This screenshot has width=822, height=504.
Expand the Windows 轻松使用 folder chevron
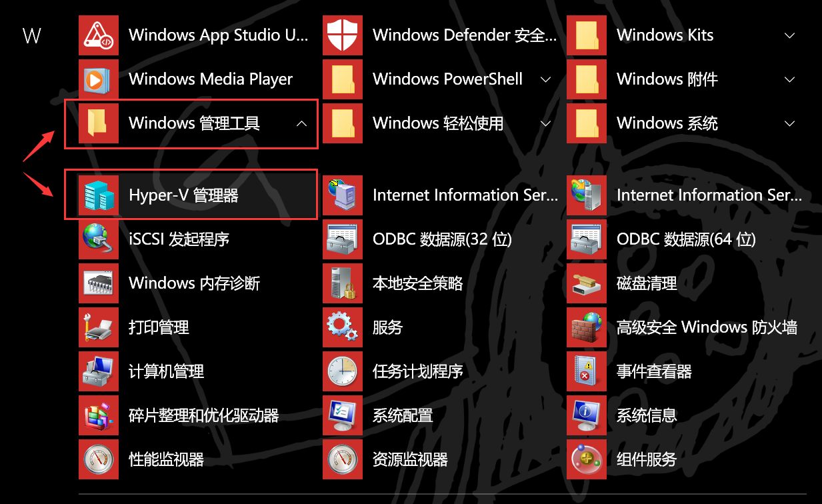click(545, 123)
